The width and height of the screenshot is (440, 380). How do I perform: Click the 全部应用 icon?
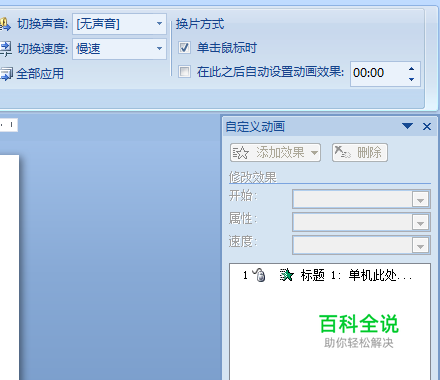coord(6,74)
